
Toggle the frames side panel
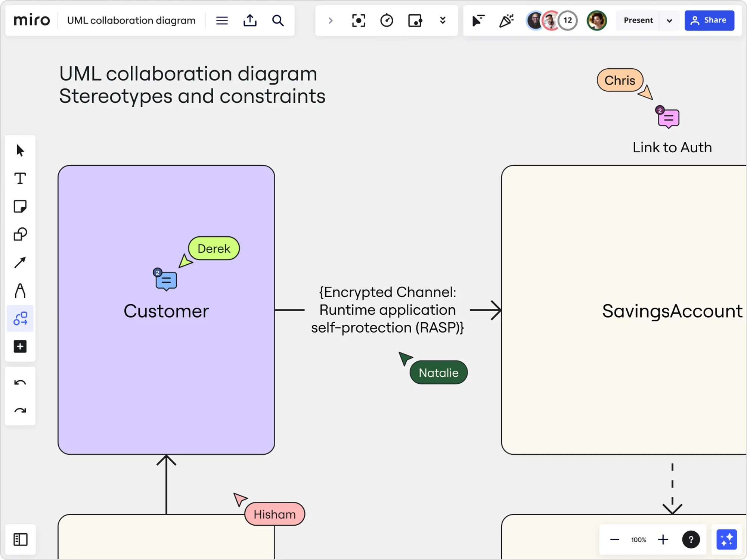pos(21,539)
